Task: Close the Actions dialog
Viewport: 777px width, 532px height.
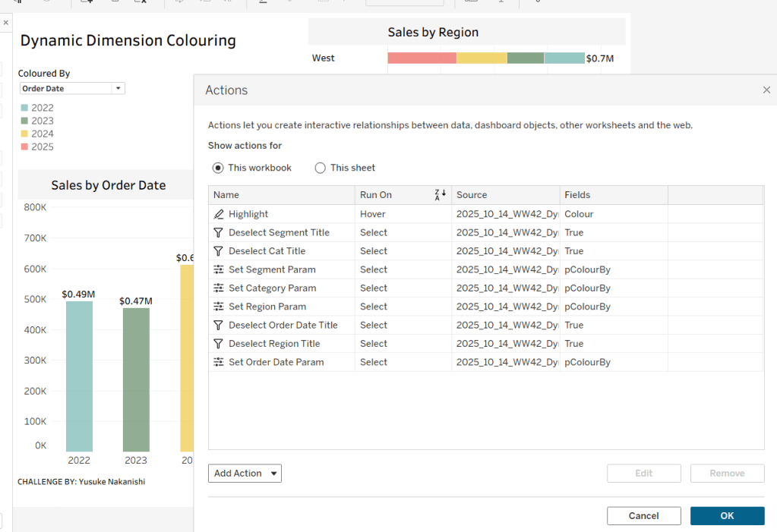Action: (766, 90)
